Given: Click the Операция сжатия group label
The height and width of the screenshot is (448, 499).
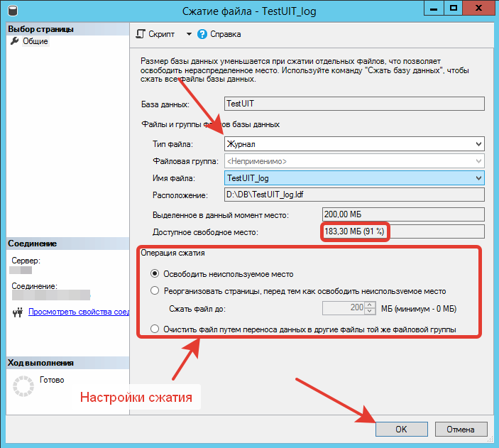Looking at the screenshot, I should (172, 253).
